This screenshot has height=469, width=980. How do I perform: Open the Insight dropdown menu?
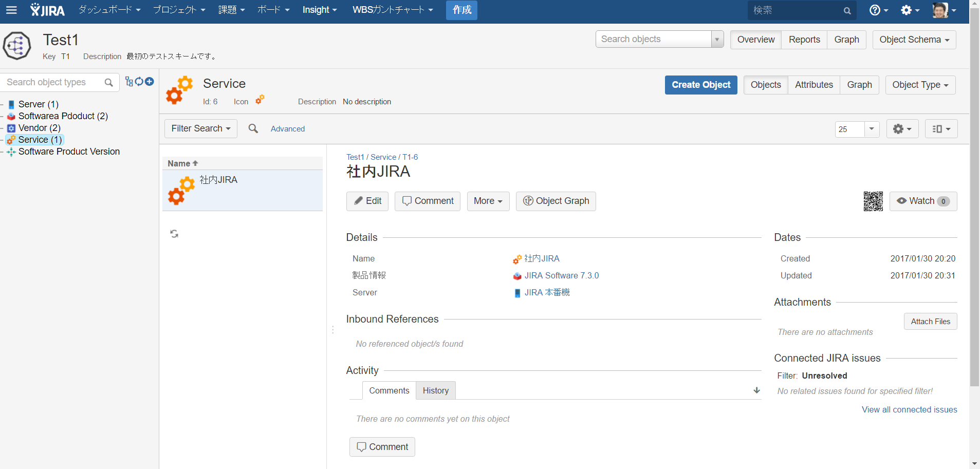pyautogui.click(x=320, y=10)
